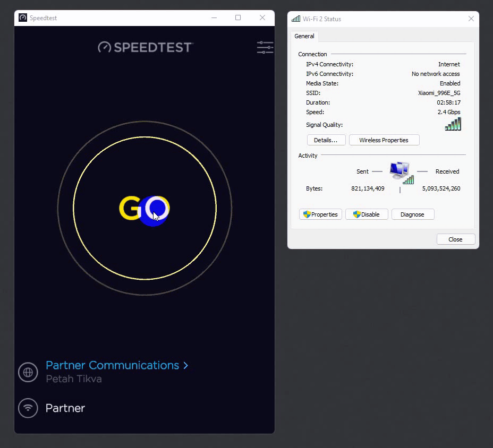493x448 pixels.
Task: Switch to the General tab
Action: coord(304,36)
